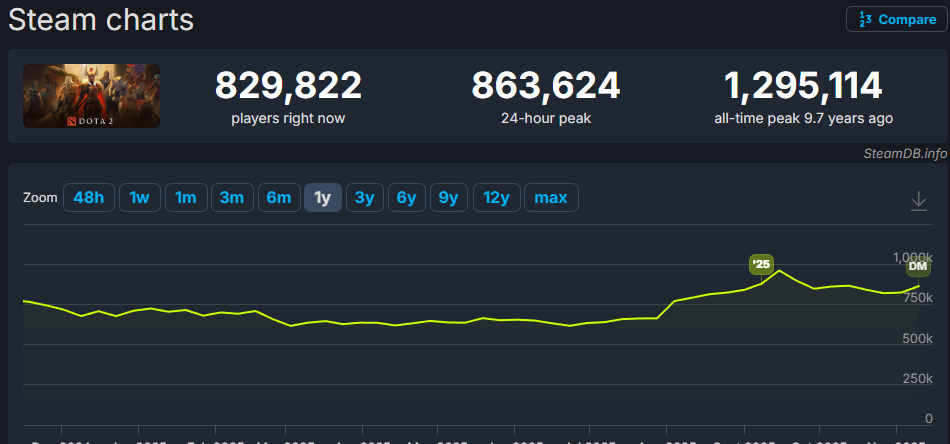
Task: Set chart zoom to 6m
Action: [x=279, y=198]
